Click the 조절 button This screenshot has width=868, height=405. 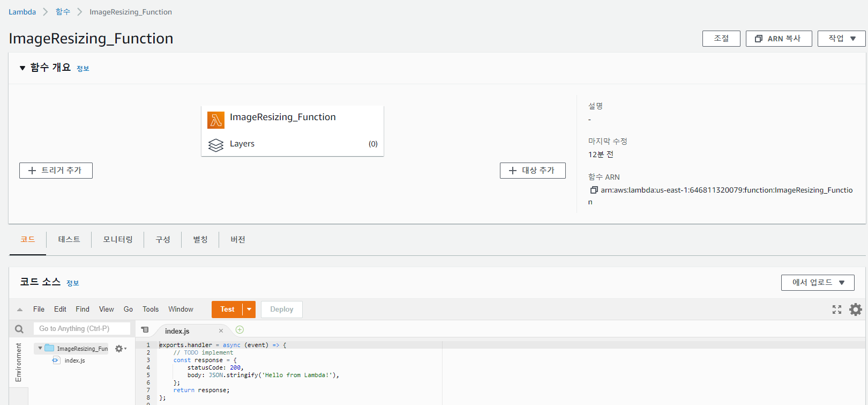pyautogui.click(x=721, y=39)
